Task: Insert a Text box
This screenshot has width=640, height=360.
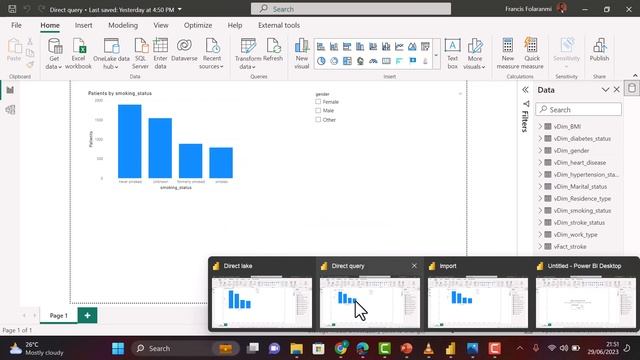Action: pos(452,53)
